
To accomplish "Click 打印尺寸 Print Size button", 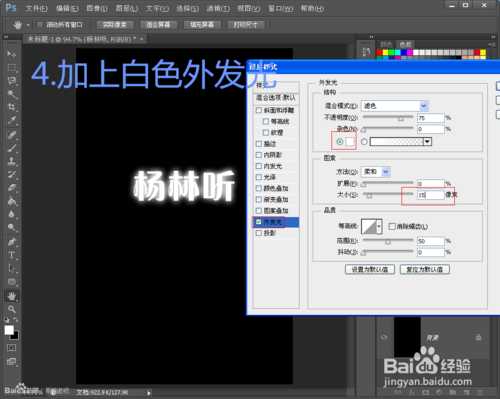I will click(x=246, y=25).
